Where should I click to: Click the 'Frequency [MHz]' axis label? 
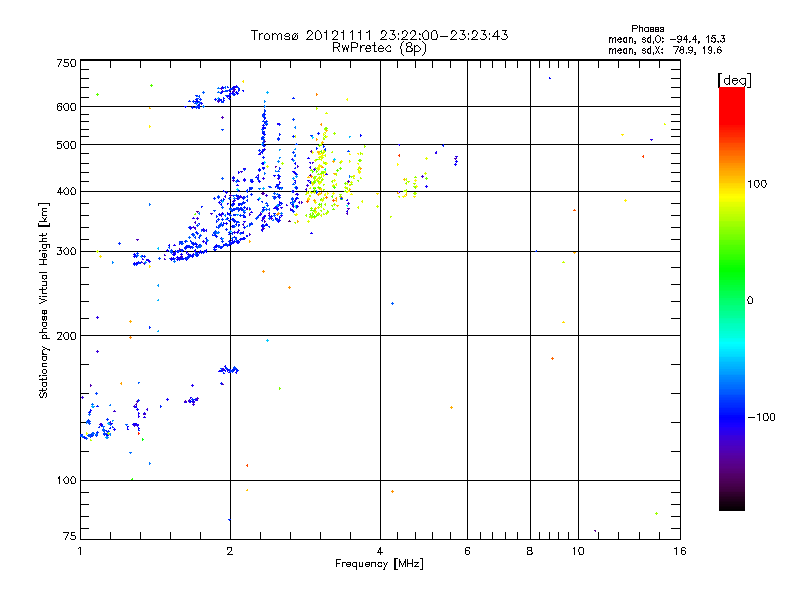[379, 564]
